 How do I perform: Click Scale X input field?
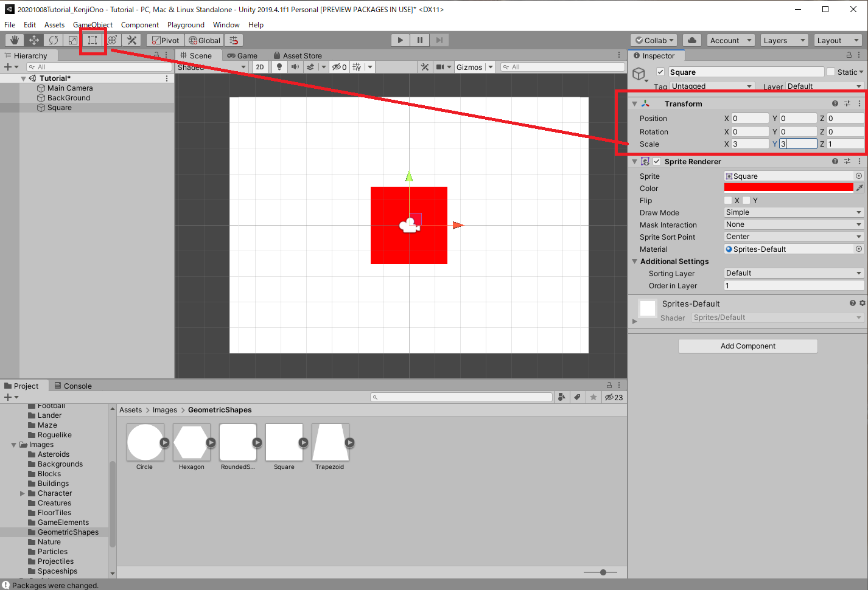point(750,144)
